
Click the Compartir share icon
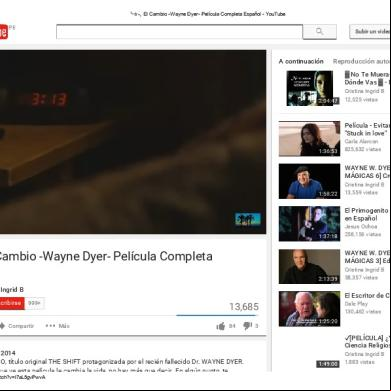pos(2,326)
